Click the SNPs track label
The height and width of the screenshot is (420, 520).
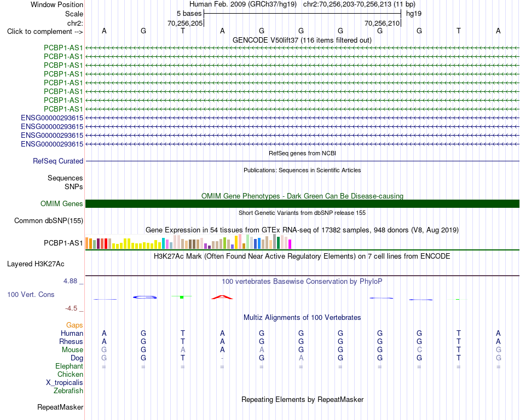pyautogui.click(x=74, y=187)
